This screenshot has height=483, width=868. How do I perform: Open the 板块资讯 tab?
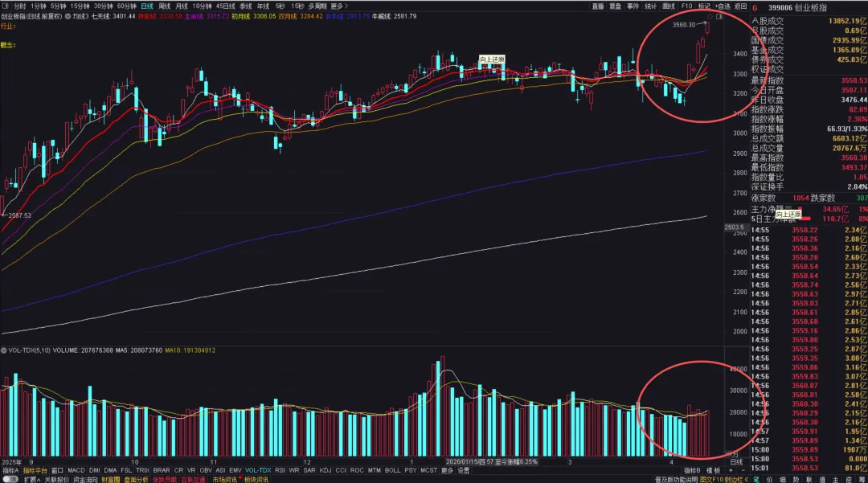256,479
